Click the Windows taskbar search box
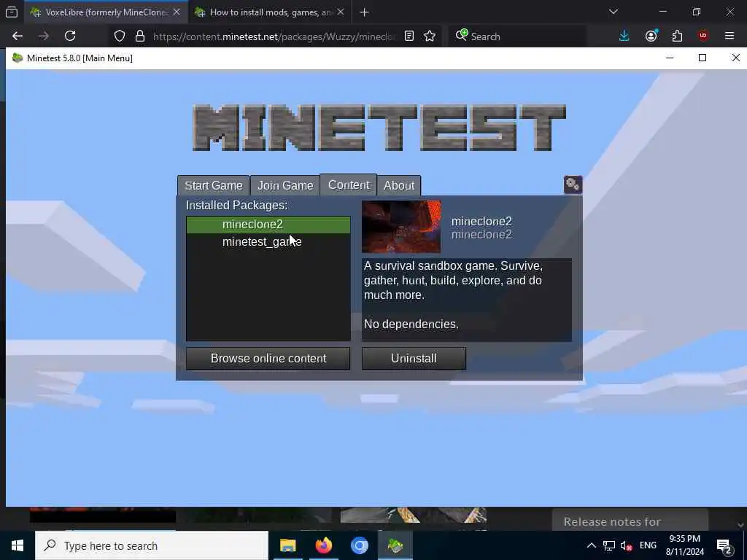Viewport: 747px width, 560px height. 152,545
